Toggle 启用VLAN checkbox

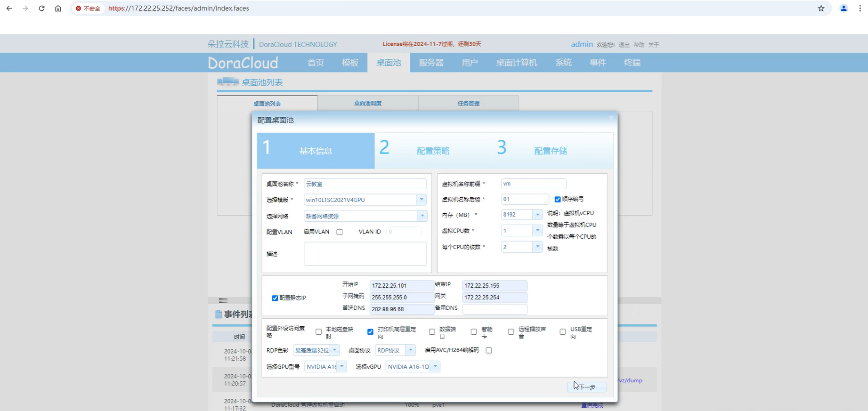pyautogui.click(x=340, y=232)
